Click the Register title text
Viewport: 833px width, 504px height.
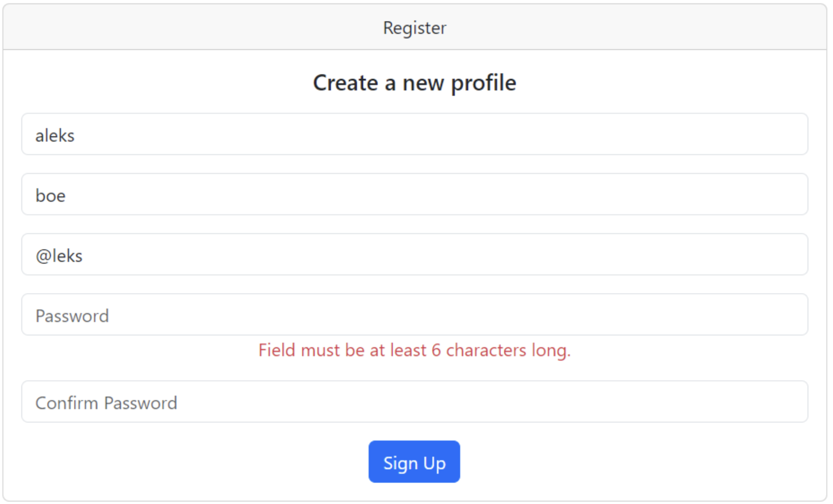click(415, 28)
